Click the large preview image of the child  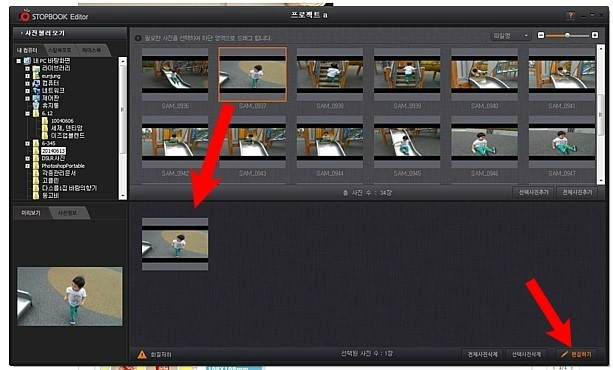(x=70, y=296)
